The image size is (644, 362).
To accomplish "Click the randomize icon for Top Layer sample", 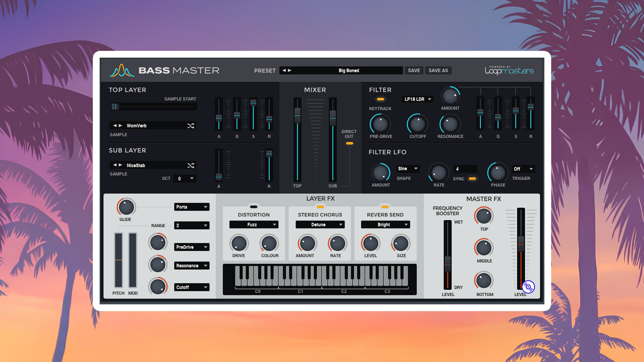I will point(191,126).
